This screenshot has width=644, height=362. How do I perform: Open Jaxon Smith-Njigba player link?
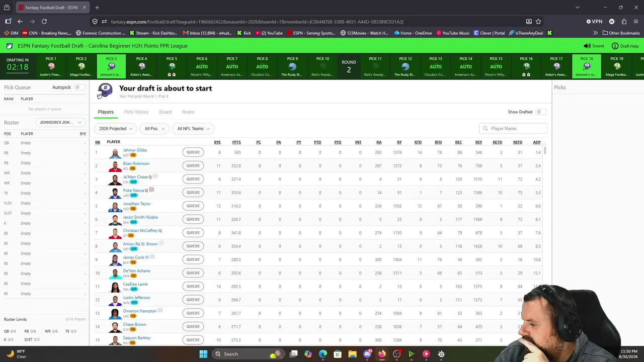[x=140, y=217]
